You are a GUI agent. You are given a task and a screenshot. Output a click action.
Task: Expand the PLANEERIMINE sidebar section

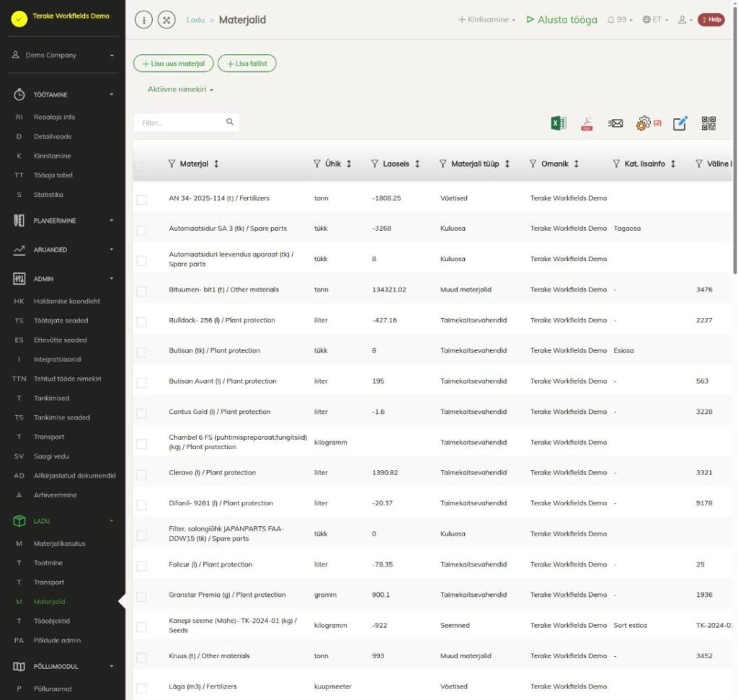(x=63, y=221)
